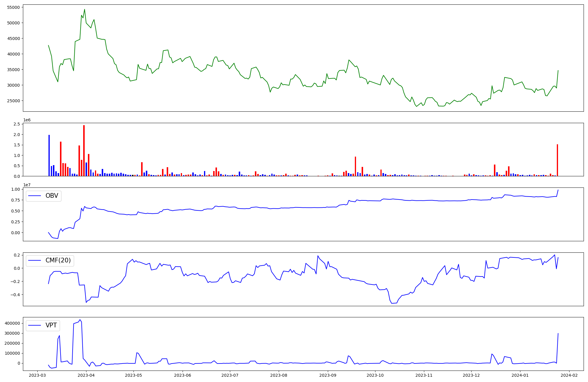588x382 pixels.
Task: Click the 2023-07 x-axis date label
Action: (230, 375)
